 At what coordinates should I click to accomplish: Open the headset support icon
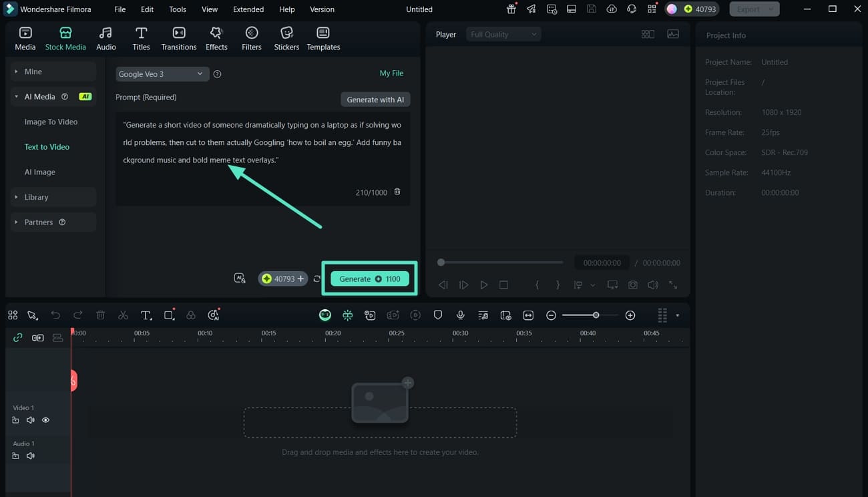tap(632, 9)
